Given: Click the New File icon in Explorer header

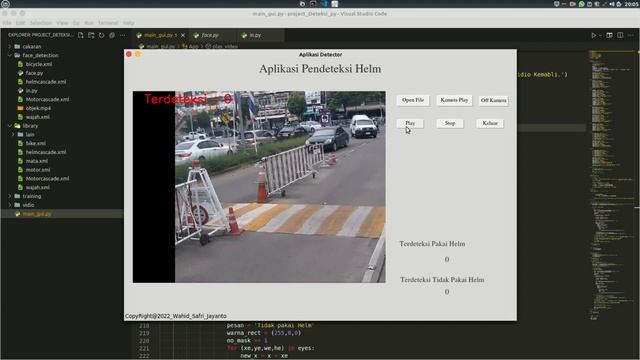Looking at the screenshot, I should click(x=80, y=35).
